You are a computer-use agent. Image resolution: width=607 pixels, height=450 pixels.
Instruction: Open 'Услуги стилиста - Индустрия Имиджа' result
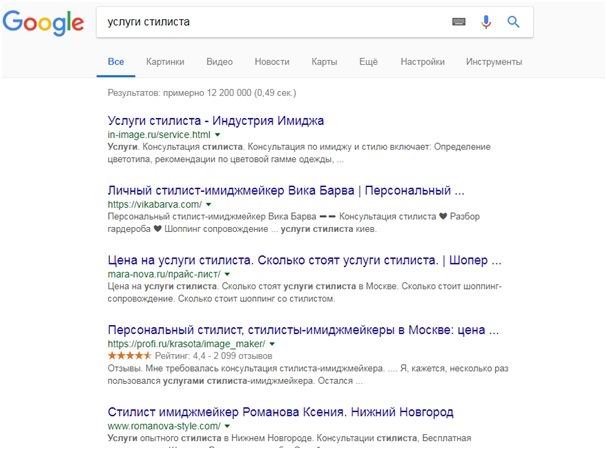[x=215, y=120]
